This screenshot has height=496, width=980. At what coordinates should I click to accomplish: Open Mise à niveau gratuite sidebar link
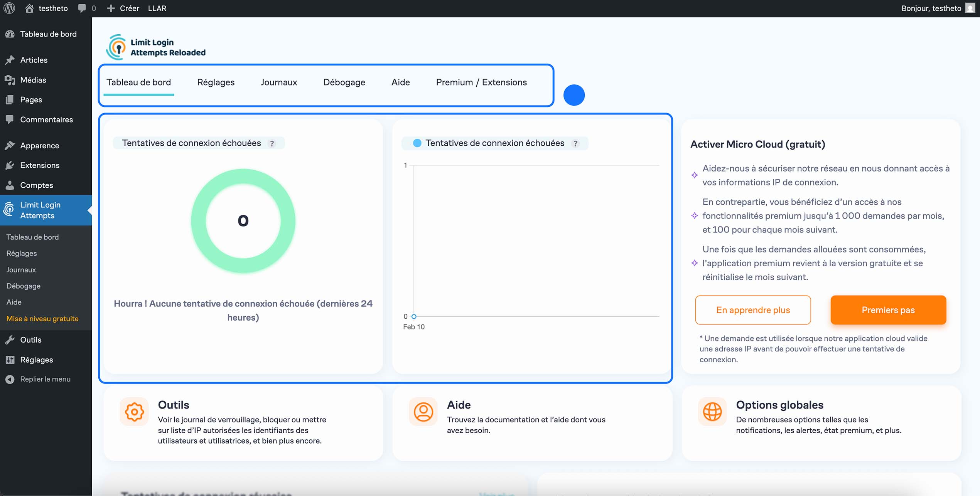tap(42, 319)
